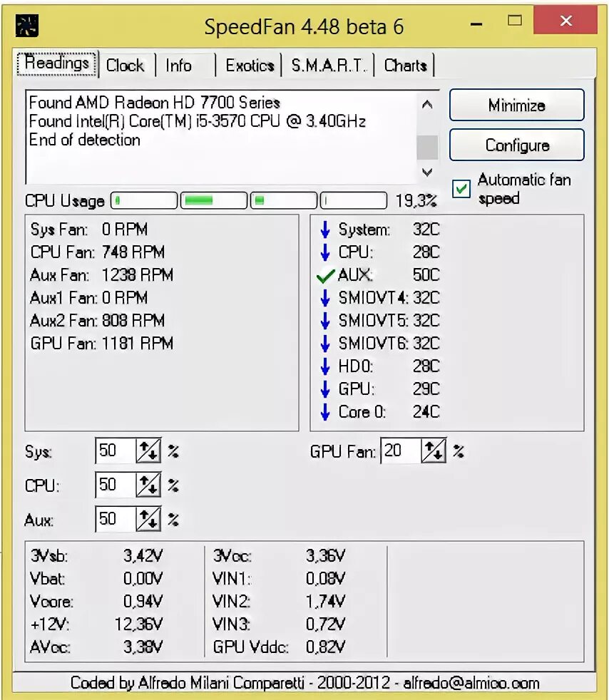Viewport: 609px width, 700px height.
Task: Click the 3Vcc 3,36V voltage reading
Action: pyautogui.click(x=279, y=556)
